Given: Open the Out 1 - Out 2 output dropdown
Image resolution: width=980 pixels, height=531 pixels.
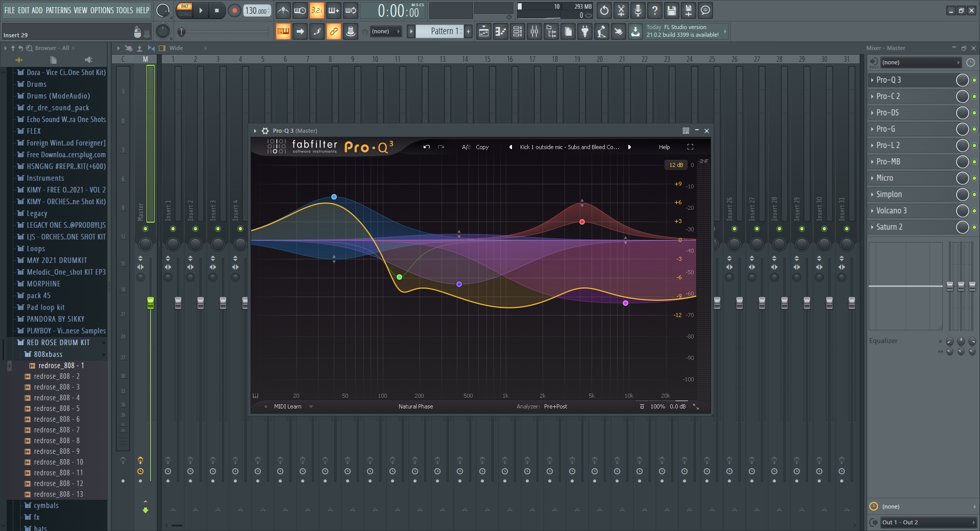Looking at the screenshot, I should pos(928,522).
